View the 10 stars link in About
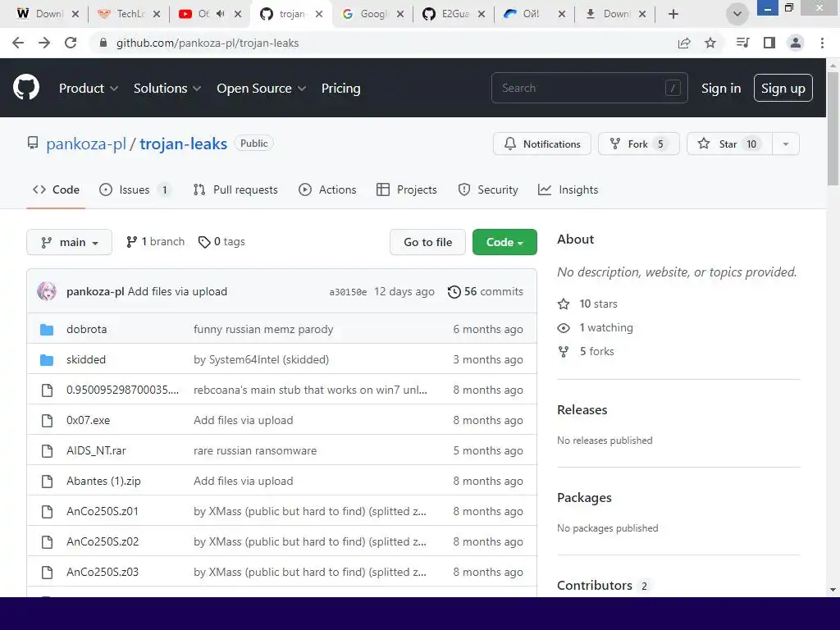The image size is (840, 630). 587,304
